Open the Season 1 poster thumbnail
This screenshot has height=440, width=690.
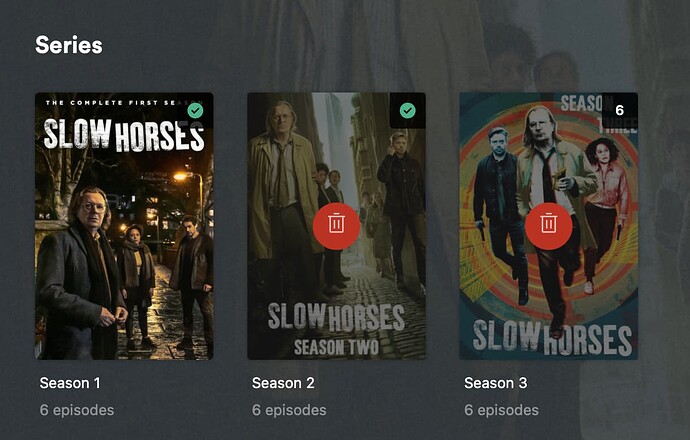pos(124,226)
